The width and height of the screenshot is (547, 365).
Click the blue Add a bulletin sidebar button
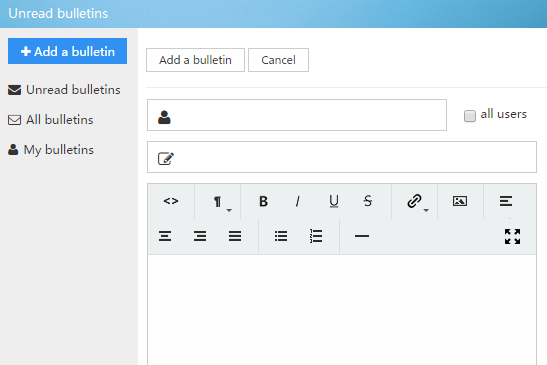pos(67,51)
